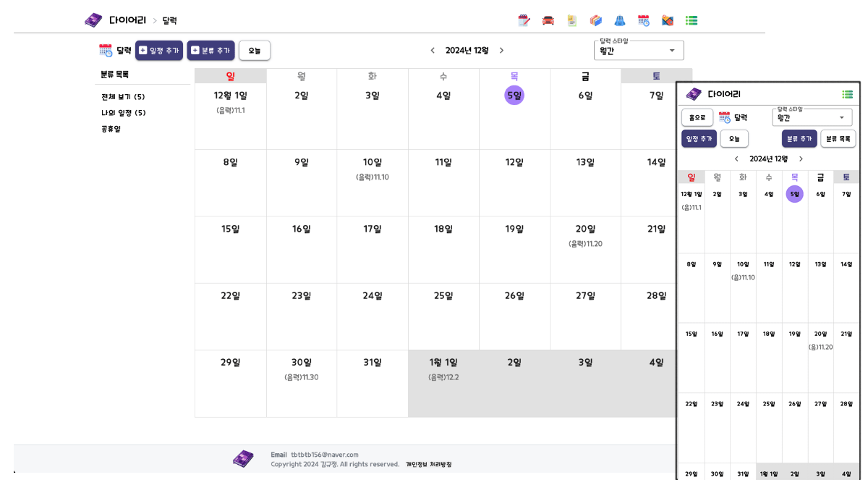Click next month chevron in mobile preview

[801, 159]
